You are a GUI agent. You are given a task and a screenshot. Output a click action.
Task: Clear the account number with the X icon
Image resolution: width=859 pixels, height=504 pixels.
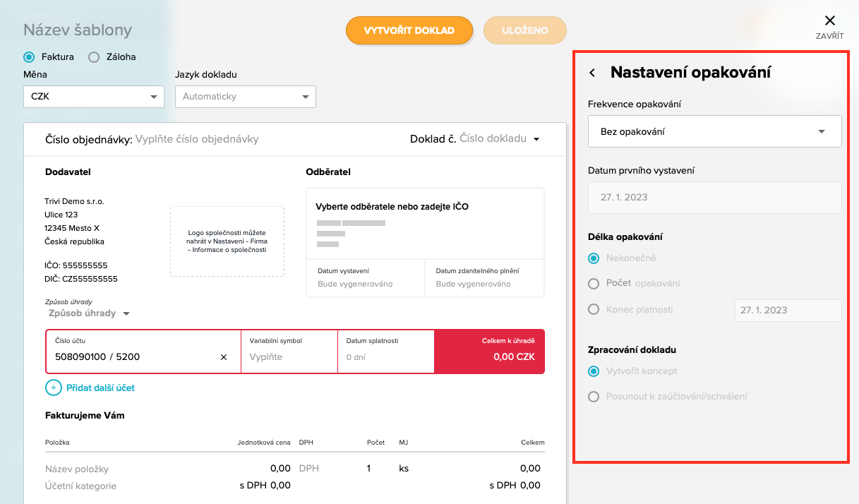[x=224, y=357]
